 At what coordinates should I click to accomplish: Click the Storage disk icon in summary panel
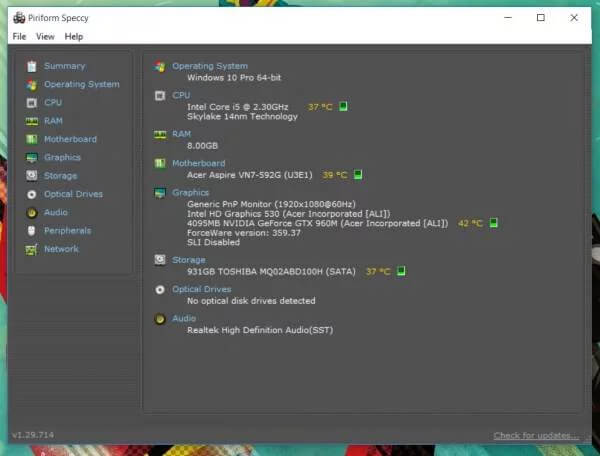(160, 260)
